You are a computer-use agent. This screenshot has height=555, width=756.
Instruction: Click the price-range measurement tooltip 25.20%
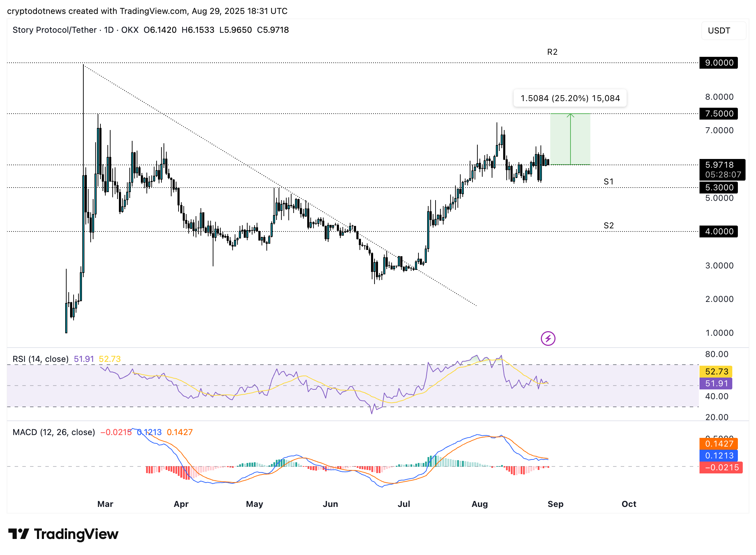[x=570, y=98]
